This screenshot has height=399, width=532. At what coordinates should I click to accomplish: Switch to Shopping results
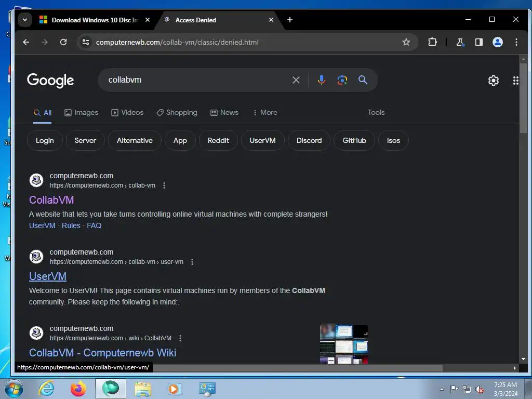click(177, 113)
